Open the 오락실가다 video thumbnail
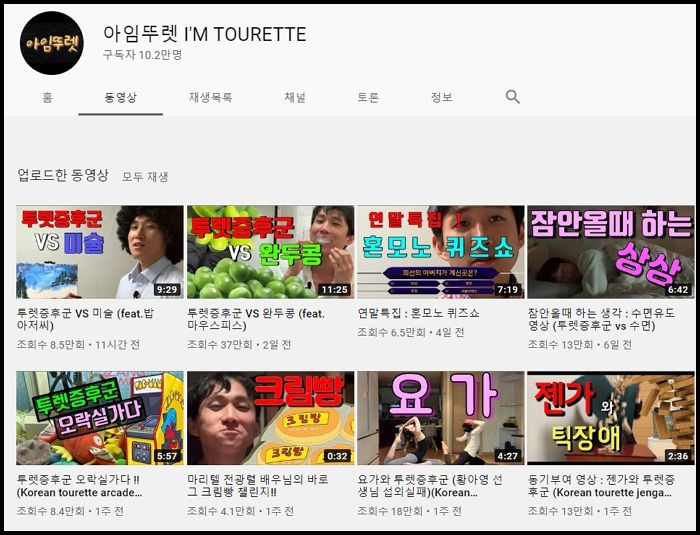700x535 pixels. tap(100, 418)
